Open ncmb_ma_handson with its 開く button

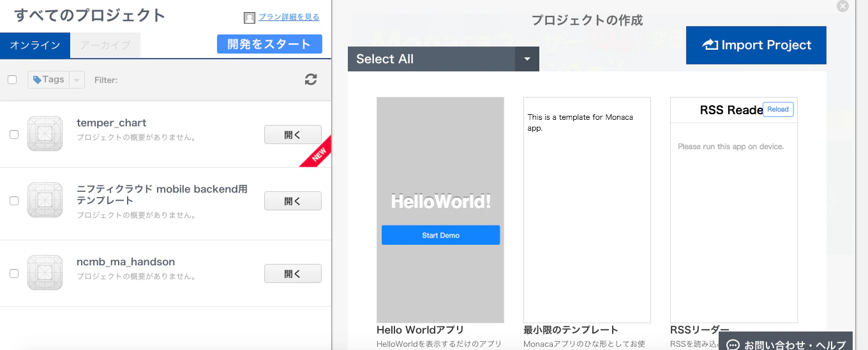(293, 273)
